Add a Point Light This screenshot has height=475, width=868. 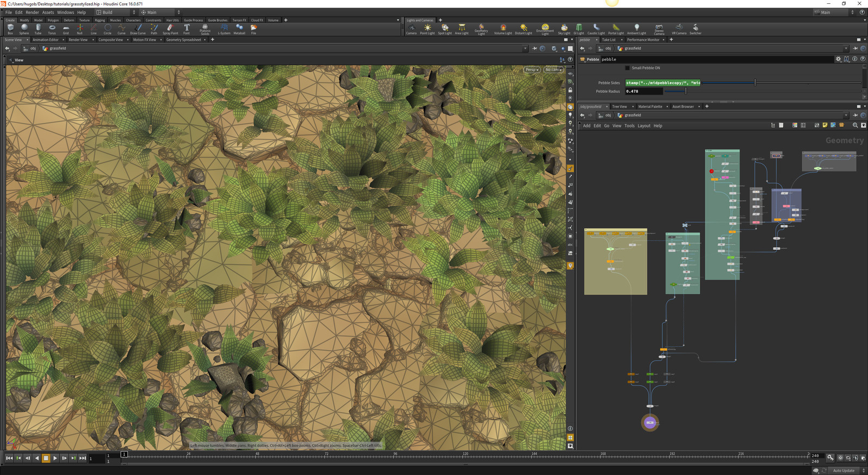[427, 29]
